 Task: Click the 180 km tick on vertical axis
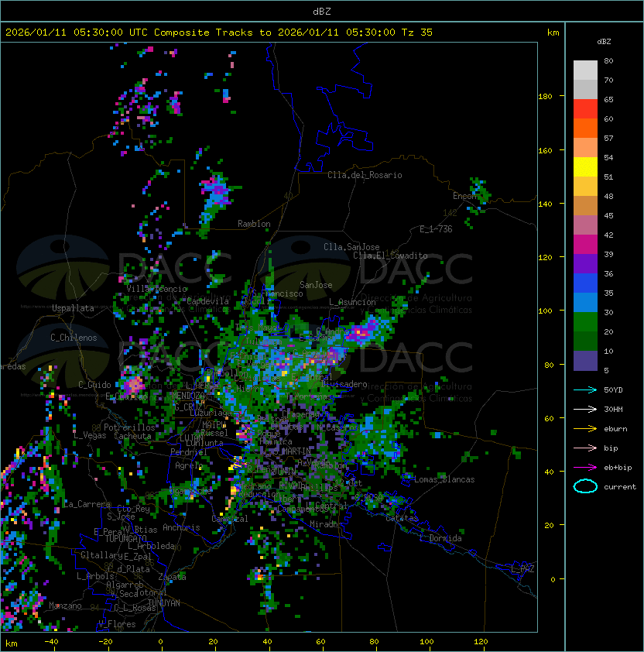coord(545,96)
